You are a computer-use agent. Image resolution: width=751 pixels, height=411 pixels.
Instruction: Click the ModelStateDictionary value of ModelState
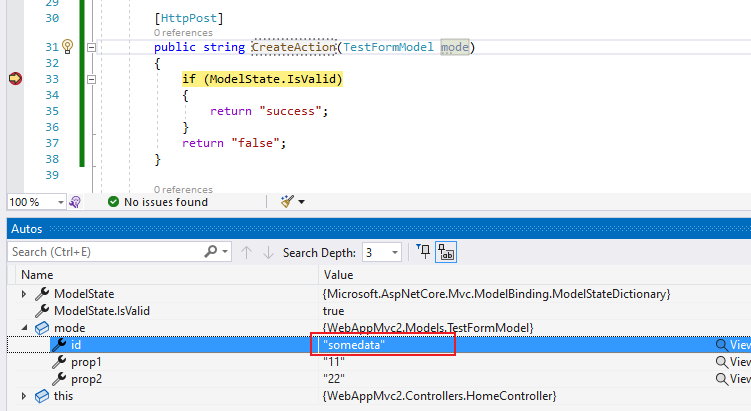[497, 294]
